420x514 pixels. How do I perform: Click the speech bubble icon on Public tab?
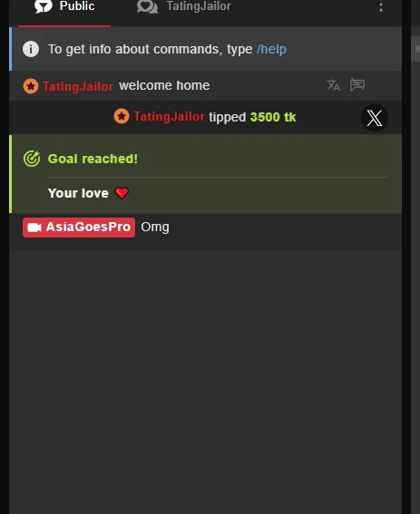pyautogui.click(x=44, y=6)
